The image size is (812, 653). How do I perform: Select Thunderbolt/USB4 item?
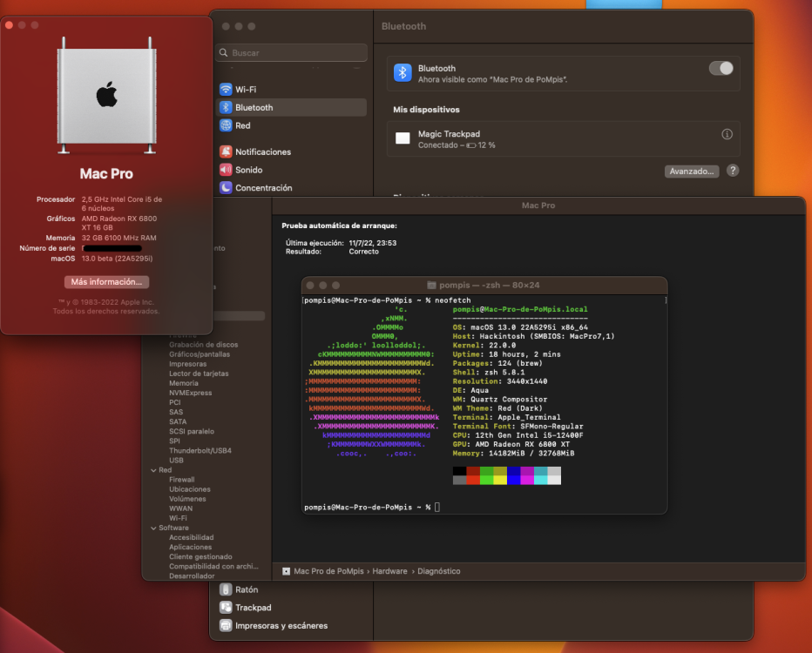(x=200, y=451)
